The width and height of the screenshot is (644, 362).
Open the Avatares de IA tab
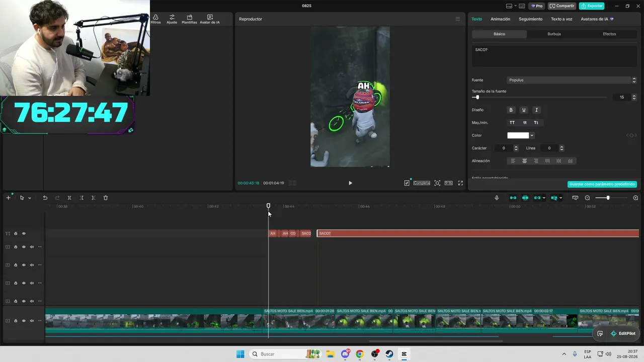point(597,19)
